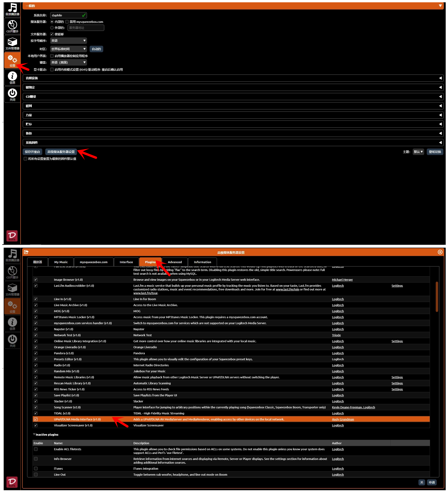
Task: Select the external media server radio button
Action: pos(52,28)
